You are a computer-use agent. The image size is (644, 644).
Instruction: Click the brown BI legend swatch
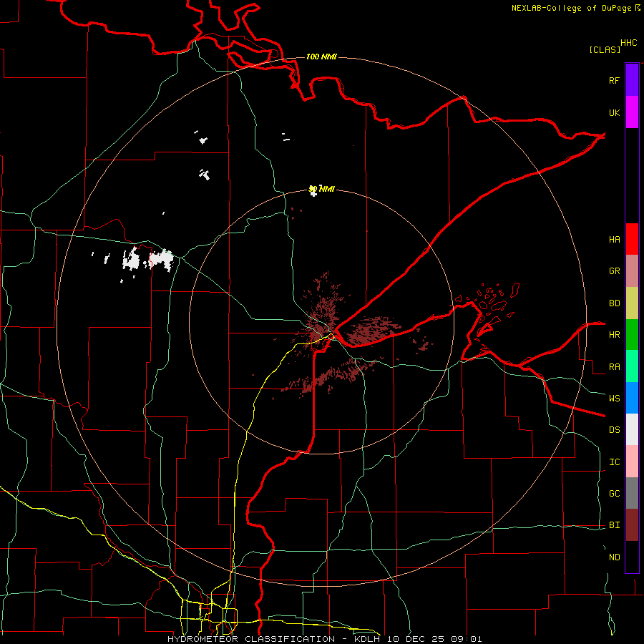pyautogui.click(x=632, y=525)
